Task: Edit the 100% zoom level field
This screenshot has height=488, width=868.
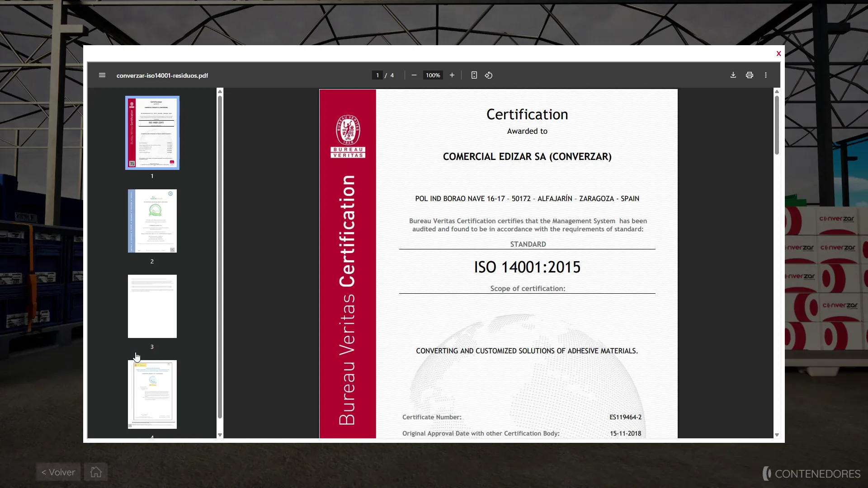Action: coord(433,75)
